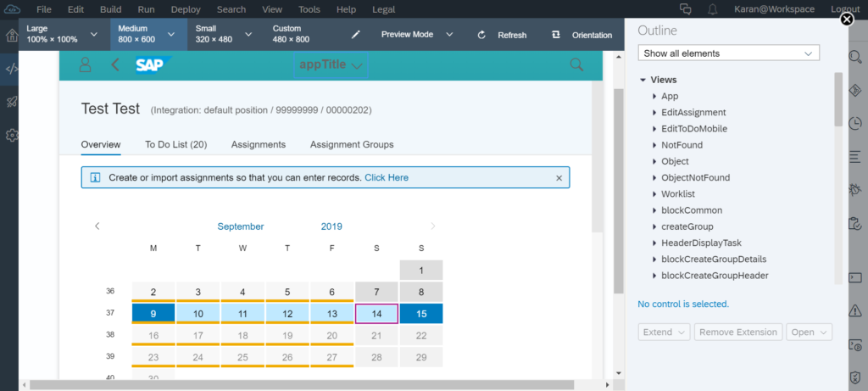The height and width of the screenshot is (391, 868).
Task: Open the Deploy menu
Action: pos(186,9)
